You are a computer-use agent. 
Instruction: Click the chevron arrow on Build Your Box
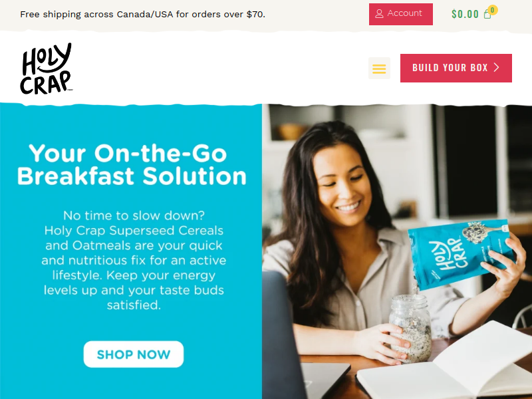tap(496, 68)
